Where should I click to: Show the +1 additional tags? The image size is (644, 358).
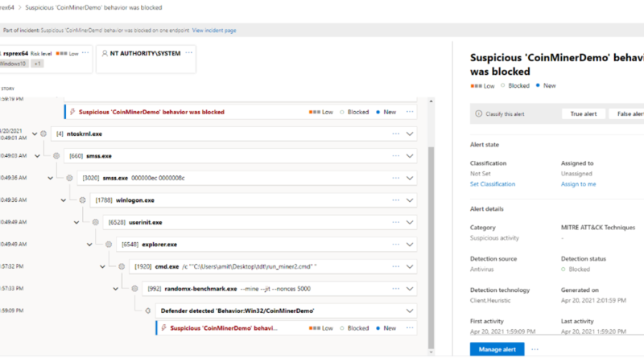37,64
